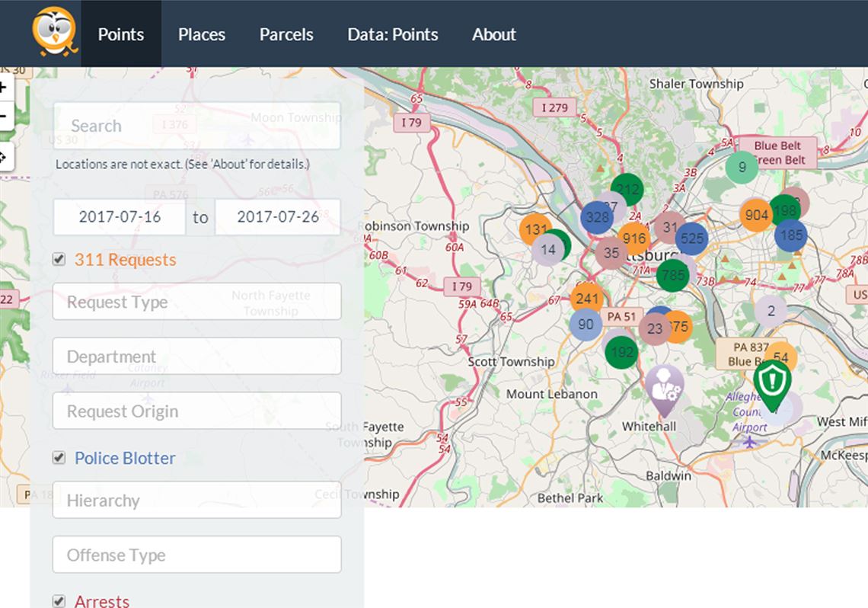Toggle the Arrests checkbox
Image resolution: width=868 pixels, height=608 pixels.
point(59,600)
